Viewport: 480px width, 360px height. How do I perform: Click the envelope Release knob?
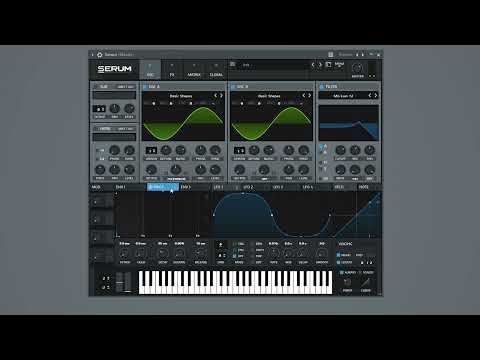coord(200,253)
